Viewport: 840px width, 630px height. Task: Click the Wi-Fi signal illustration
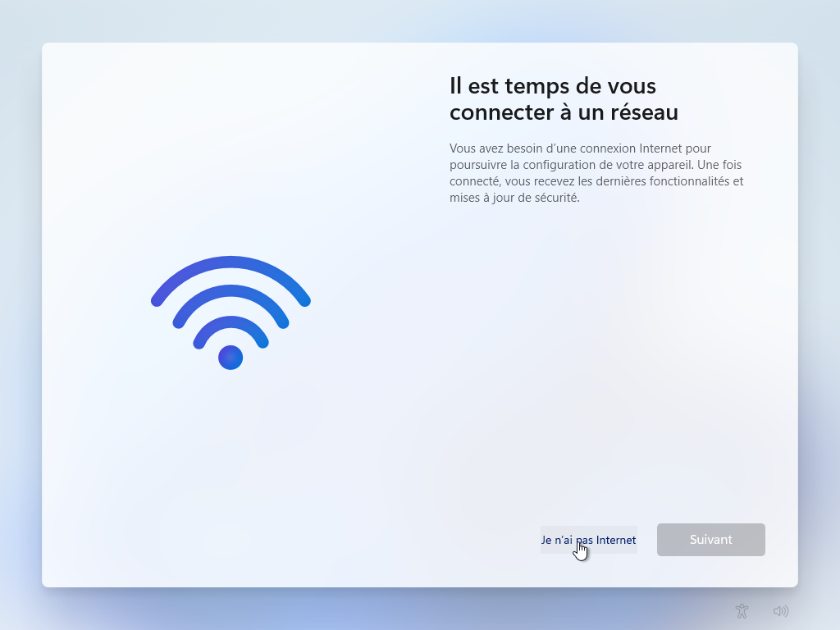click(231, 313)
